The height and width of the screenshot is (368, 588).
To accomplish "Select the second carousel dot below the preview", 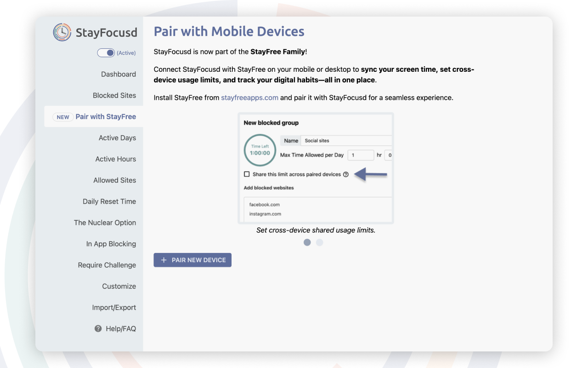I will (x=319, y=242).
